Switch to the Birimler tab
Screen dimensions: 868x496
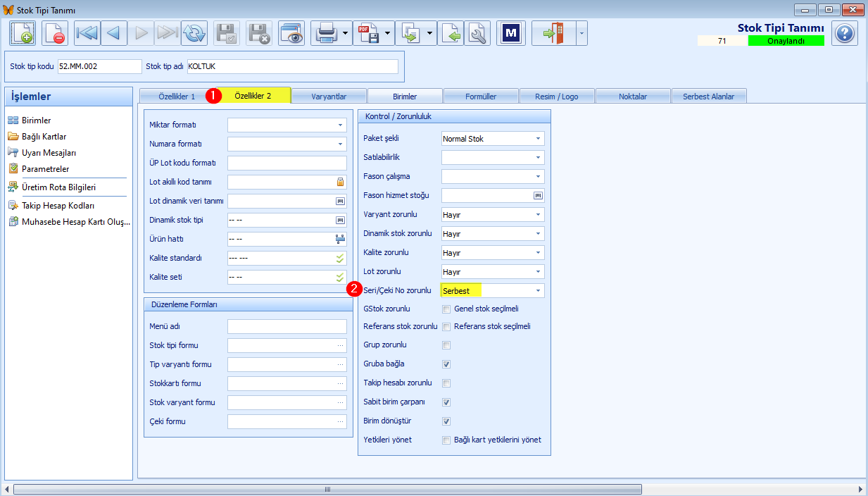[405, 97]
